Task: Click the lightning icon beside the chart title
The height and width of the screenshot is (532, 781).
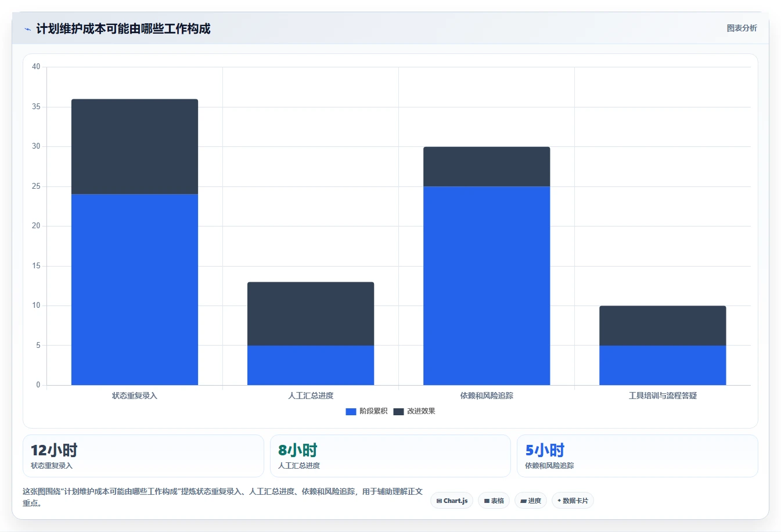Action: [27, 29]
